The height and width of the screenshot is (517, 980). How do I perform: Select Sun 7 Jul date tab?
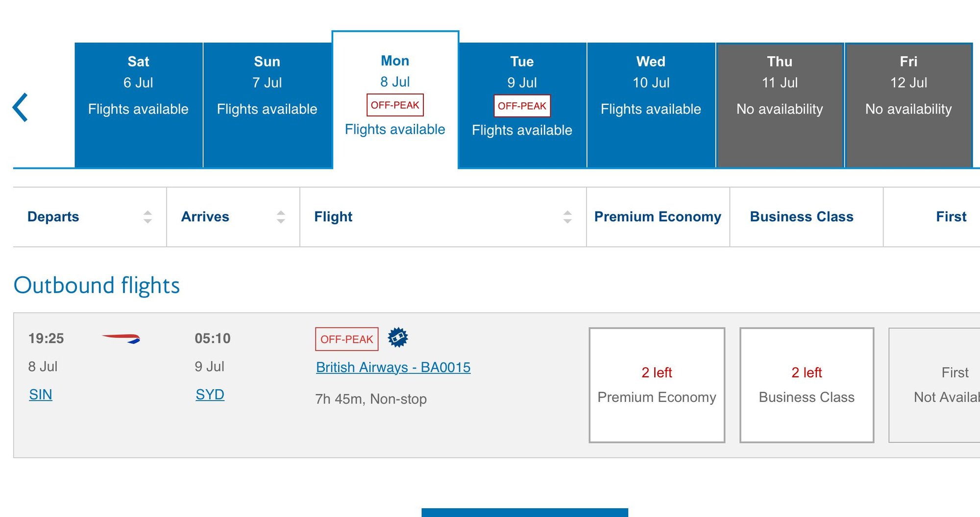pos(267,105)
